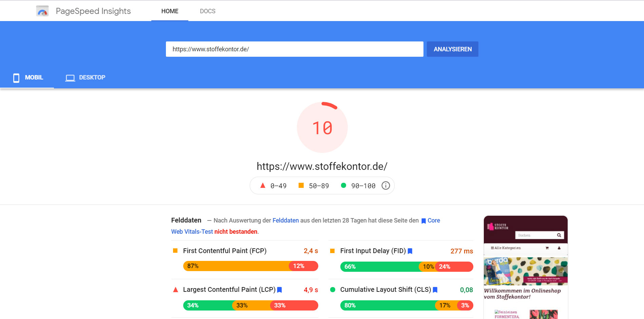Click the 'nicht bestanden' text
644x319 pixels.
[236, 232]
